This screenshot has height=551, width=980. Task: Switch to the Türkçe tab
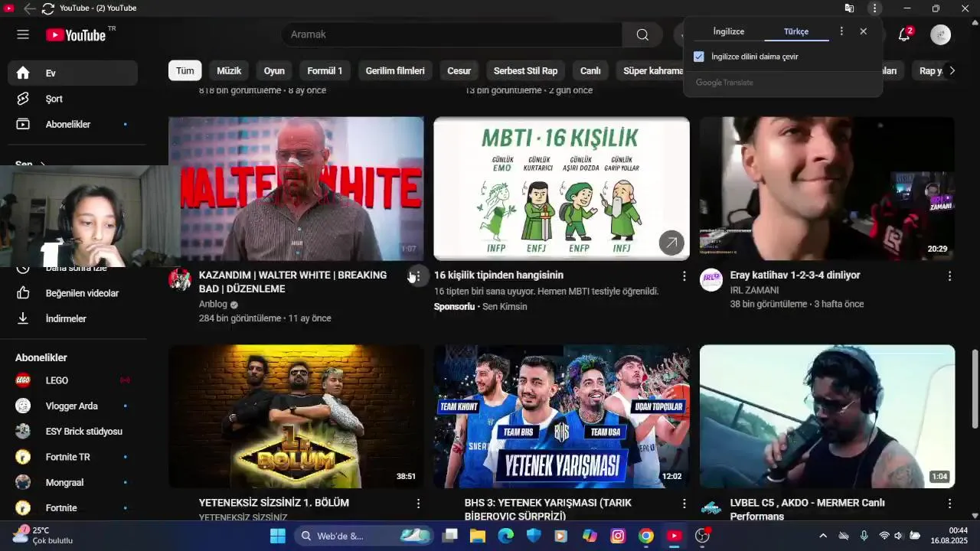point(796,31)
